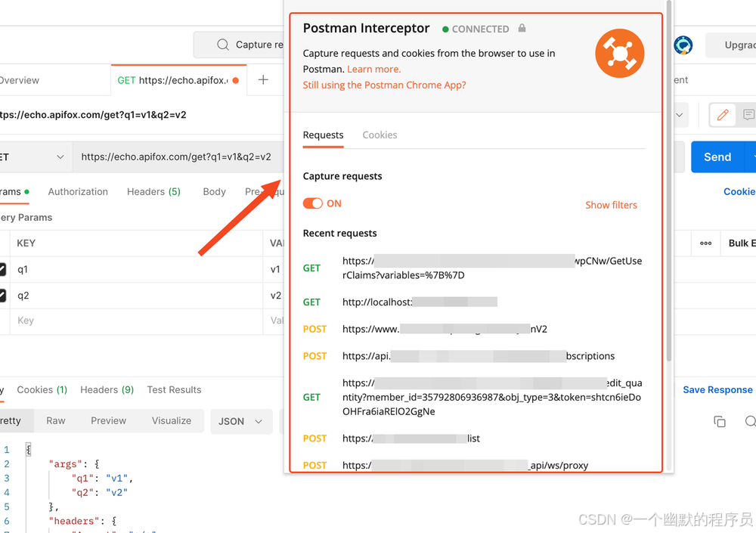756x533 pixels.
Task: Select the POST request ending in list
Action: pos(472,438)
